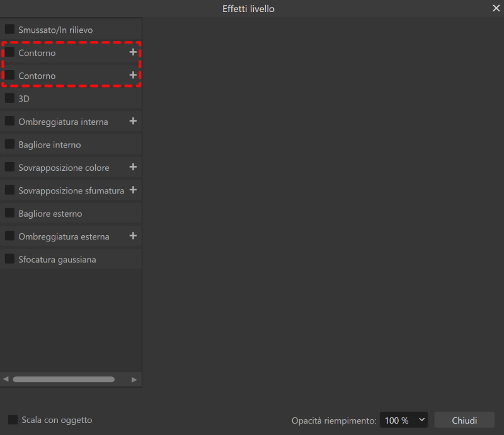Screen dimensions: 504x435
Task: Toggle the Bagliore interno checkbox
Action: pyautogui.click(x=9, y=144)
